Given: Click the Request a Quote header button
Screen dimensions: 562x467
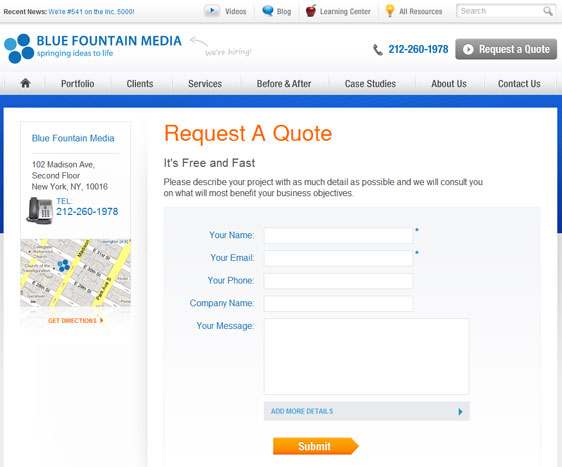Looking at the screenshot, I should 506,49.
